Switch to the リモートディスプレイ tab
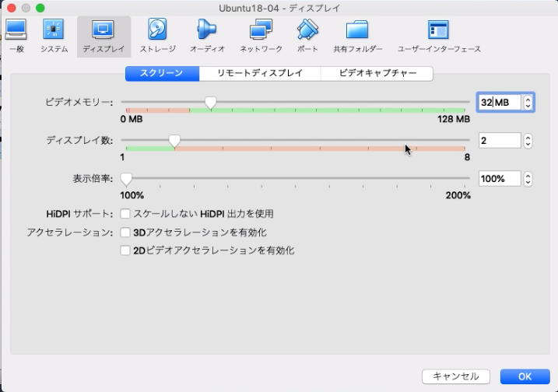Viewport: 558px width, 392px height. click(x=260, y=73)
